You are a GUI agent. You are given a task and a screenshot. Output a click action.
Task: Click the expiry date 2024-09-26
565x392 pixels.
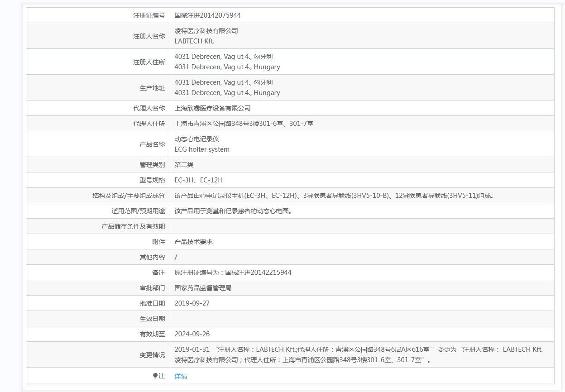[x=192, y=334]
